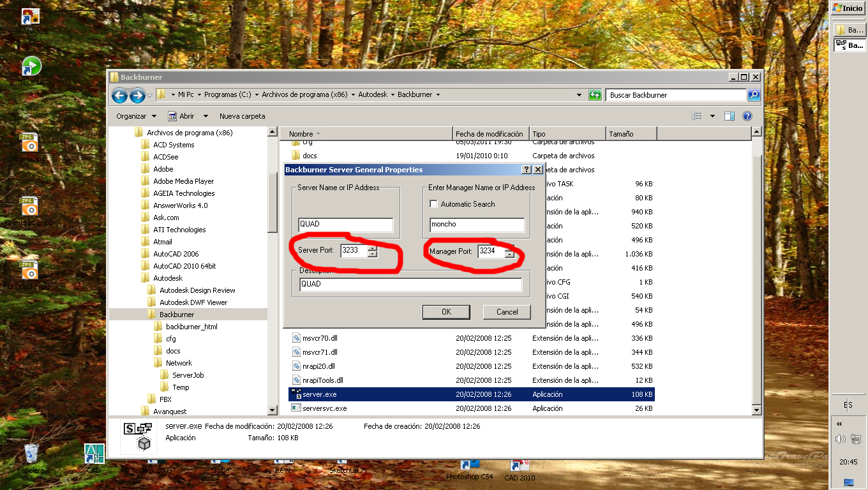868x490 pixels.
Task: Sort by the Tipo column header
Action: [567, 134]
